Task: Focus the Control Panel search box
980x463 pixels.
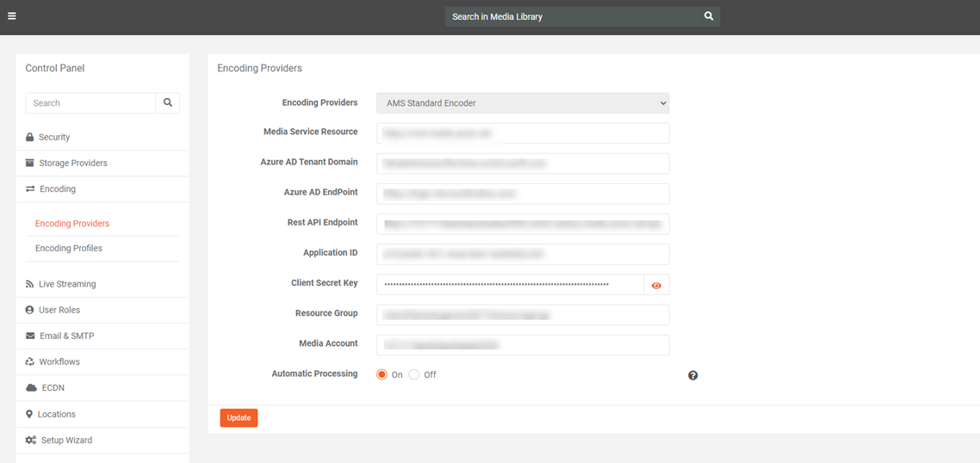Action: coord(90,103)
